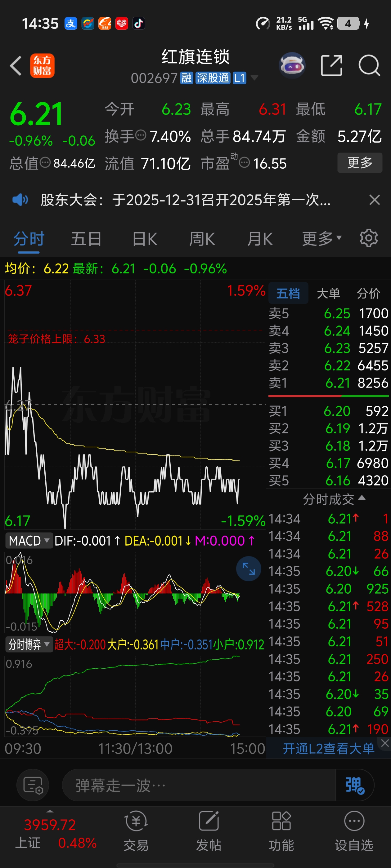This screenshot has width=391, height=868.
Task: Tap the 弹幕走一波 input field
Action: point(199,785)
